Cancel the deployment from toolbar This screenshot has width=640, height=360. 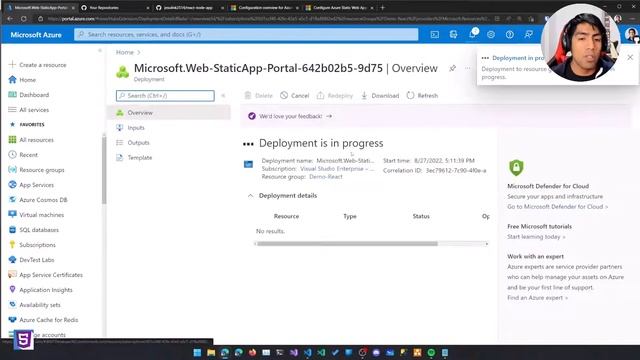[x=295, y=96]
